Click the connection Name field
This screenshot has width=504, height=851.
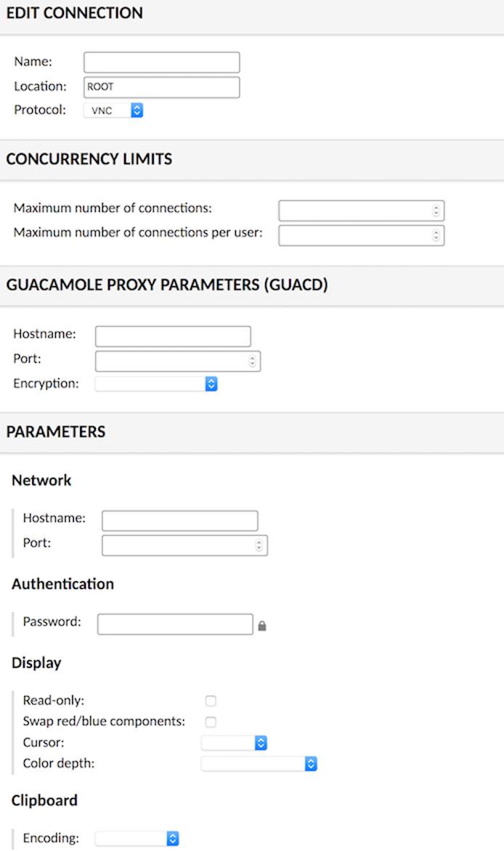click(161, 62)
